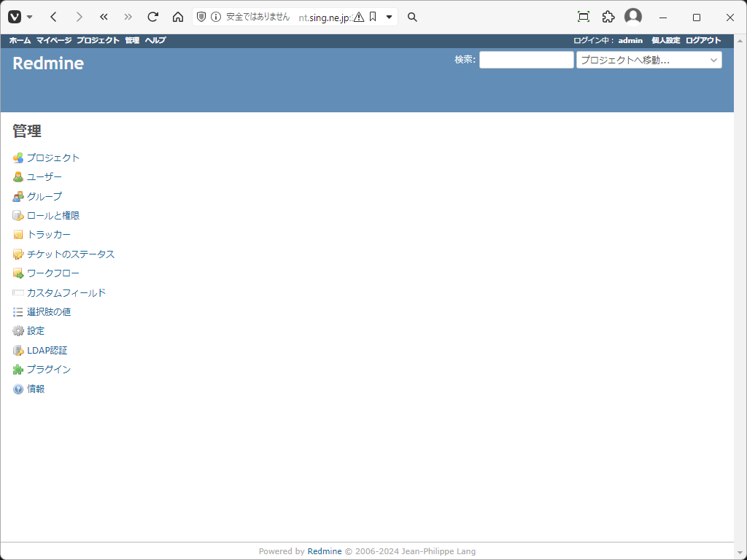This screenshot has height=560, width=747.
Task: Expand the arrow next to Vivaldi logo
Action: click(29, 17)
